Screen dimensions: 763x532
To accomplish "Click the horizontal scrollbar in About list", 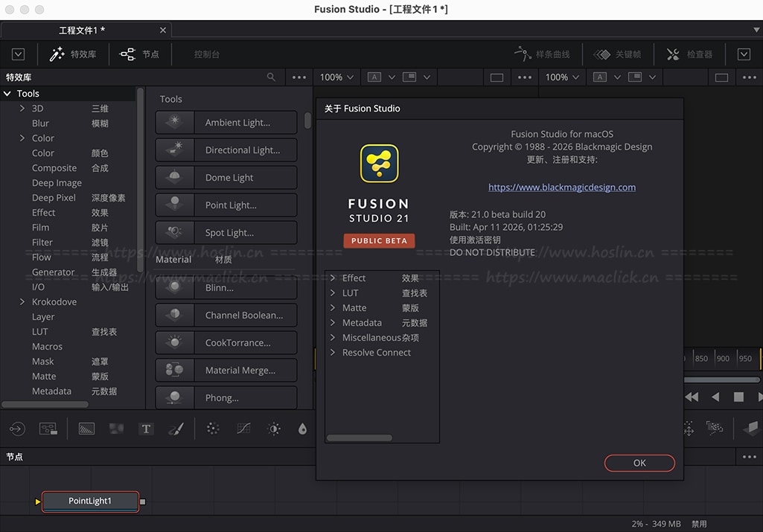I will (x=360, y=438).
